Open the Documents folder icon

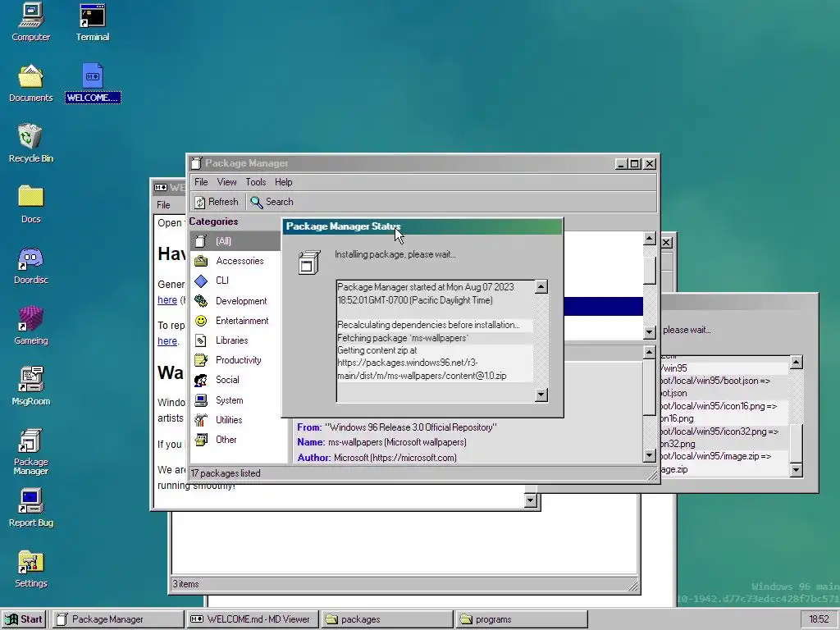pyautogui.click(x=30, y=83)
